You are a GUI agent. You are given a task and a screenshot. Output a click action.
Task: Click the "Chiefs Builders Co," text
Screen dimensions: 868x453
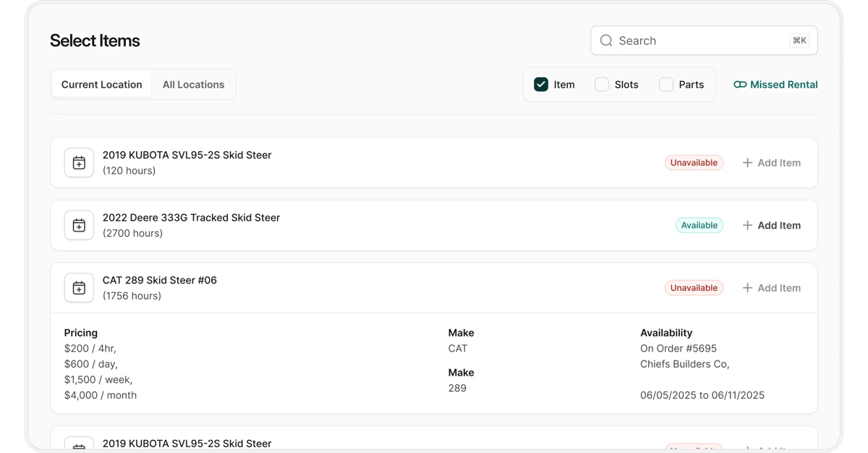pyautogui.click(x=684, y=364)
